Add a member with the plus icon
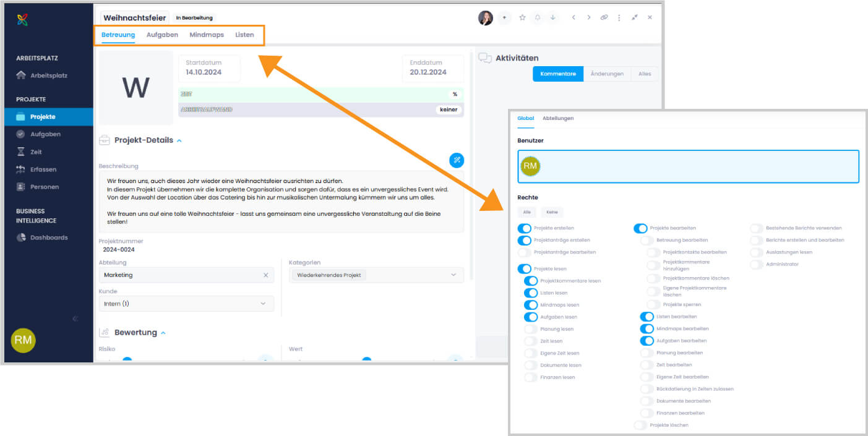Viewport: 868px width, 436px height. pos(504,18)
